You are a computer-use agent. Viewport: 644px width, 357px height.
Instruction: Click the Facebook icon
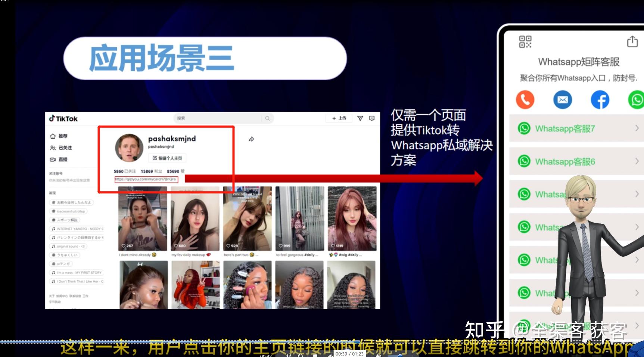click(600, 100)
